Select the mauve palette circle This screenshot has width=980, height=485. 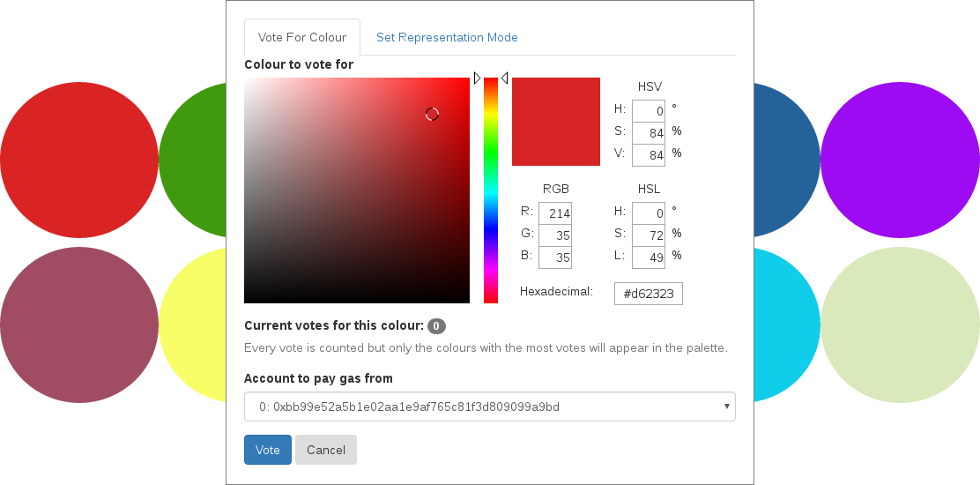click(79, 325)
